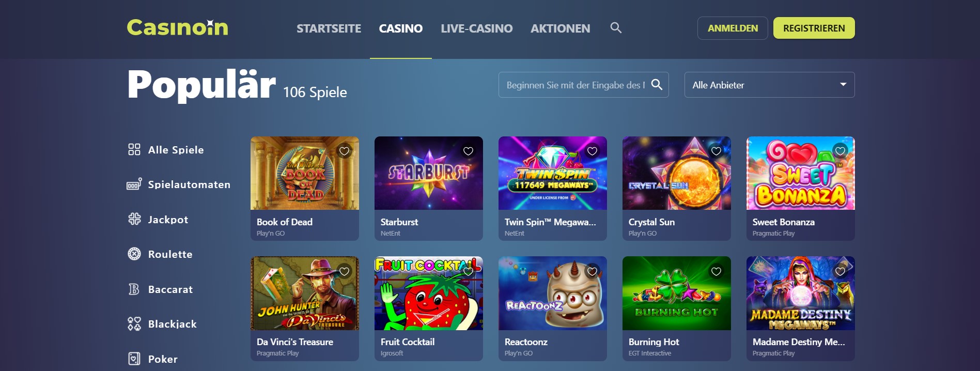The width and height of the screenshot is (980, 371).
Task: Click the ANMELDEN button
Action: click(x=733, y=28)
